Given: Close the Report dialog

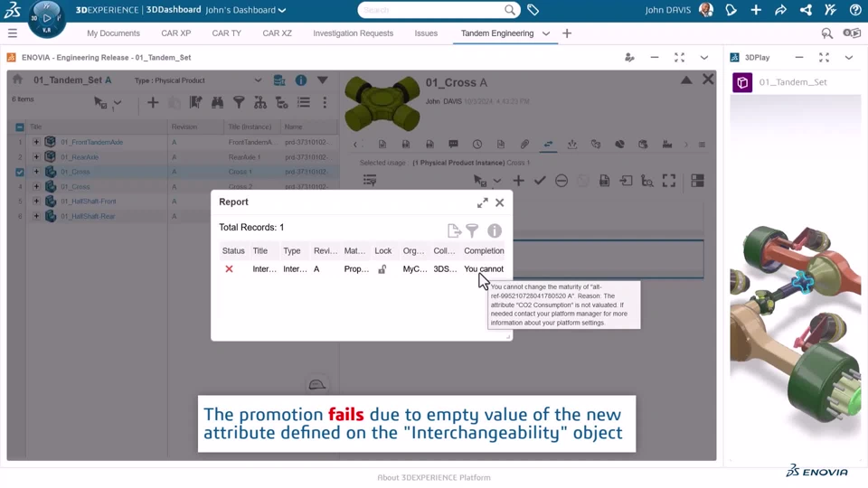Looking at the screenshot, I should (500, 202).
